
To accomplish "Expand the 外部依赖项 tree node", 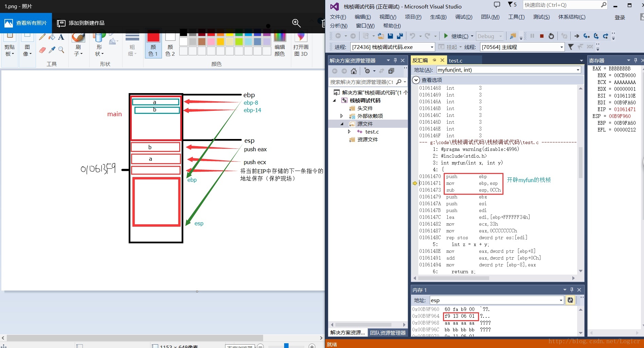I will tap(342, 116).
